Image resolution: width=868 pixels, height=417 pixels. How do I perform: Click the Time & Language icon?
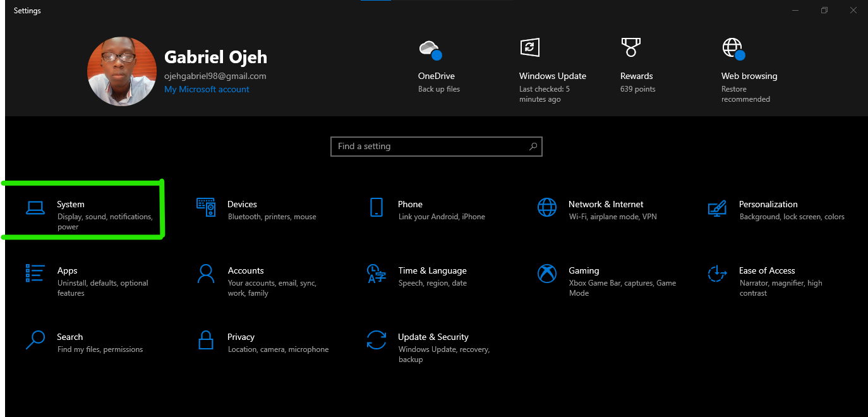coord(377,274)
